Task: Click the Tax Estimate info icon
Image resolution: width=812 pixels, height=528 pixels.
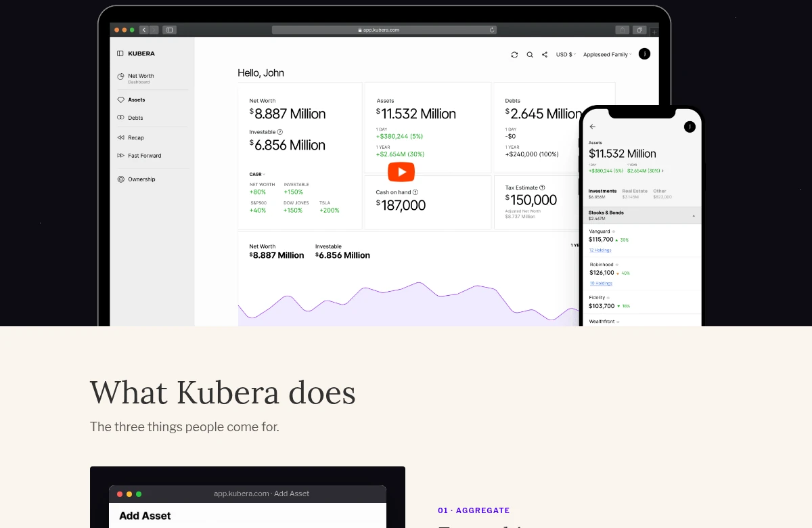Action: 542,188
